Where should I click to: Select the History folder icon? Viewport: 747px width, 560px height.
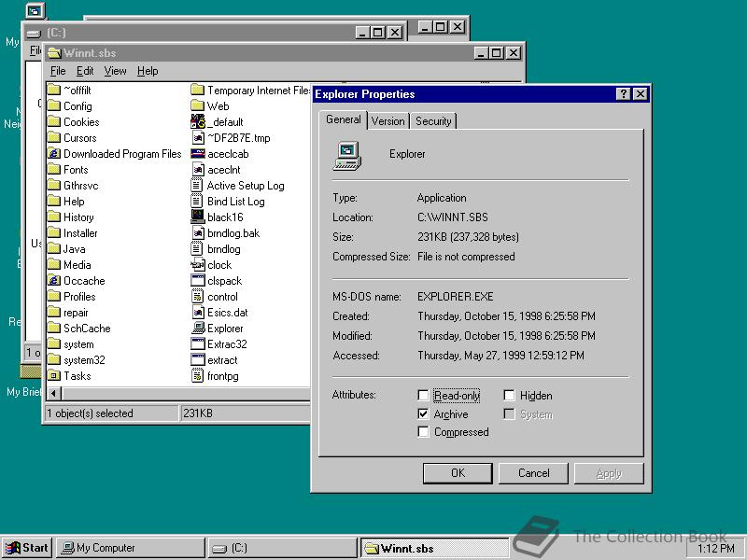pos(54,217)
